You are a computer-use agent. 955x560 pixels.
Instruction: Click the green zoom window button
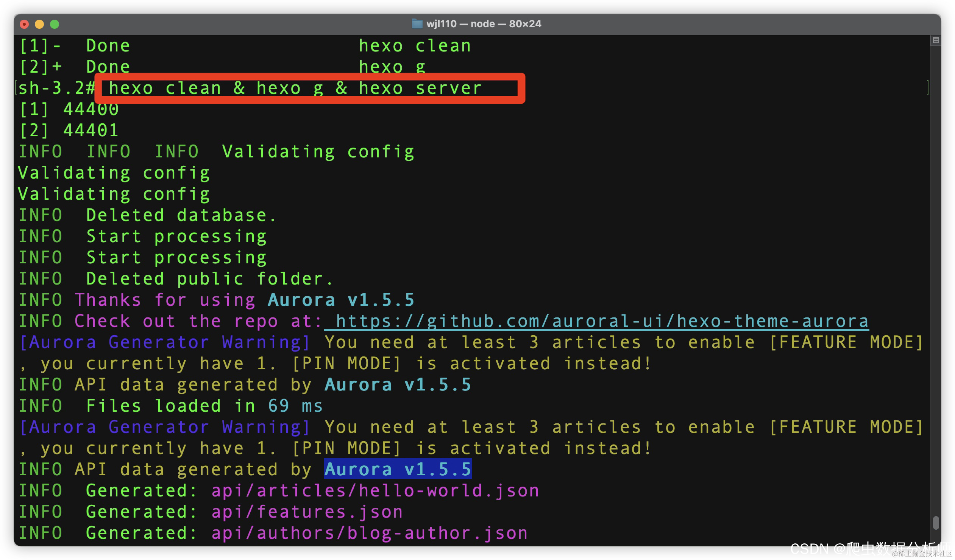(55, 24)
